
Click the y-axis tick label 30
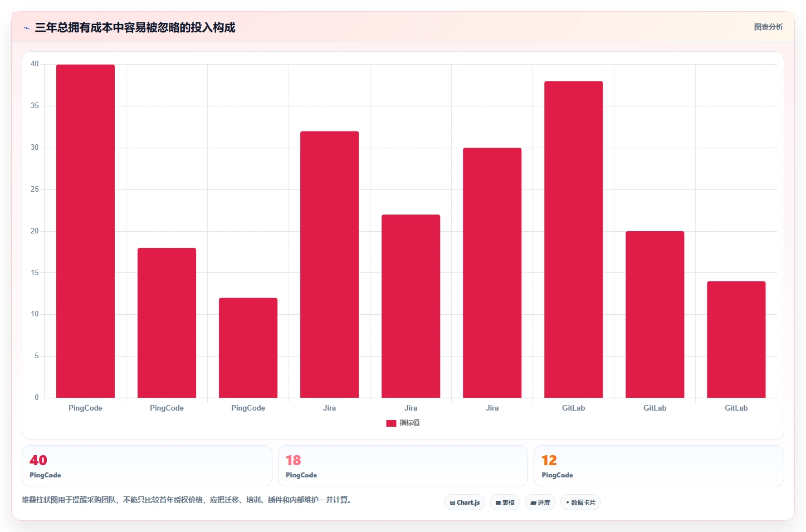(35, 148)
